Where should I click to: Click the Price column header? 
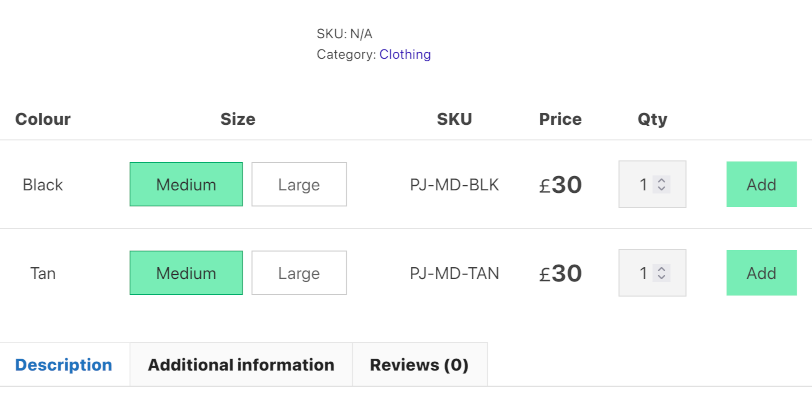click(x=560, y=119)
